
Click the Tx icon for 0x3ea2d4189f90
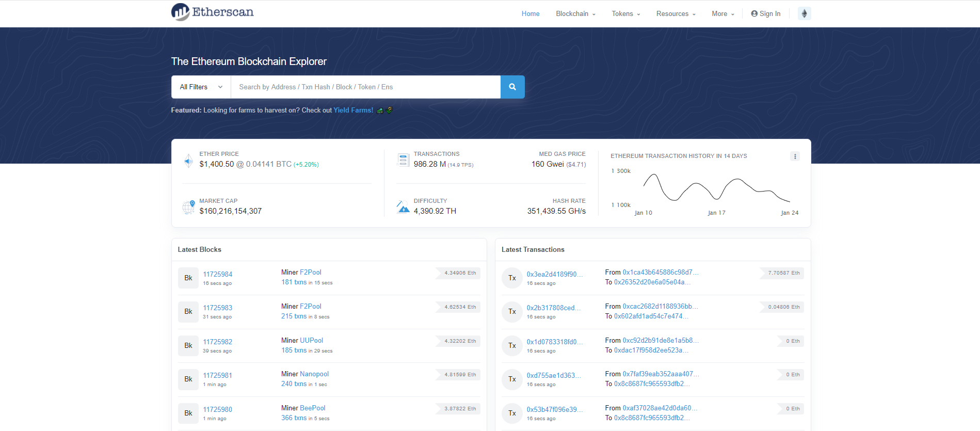(512, 278)
